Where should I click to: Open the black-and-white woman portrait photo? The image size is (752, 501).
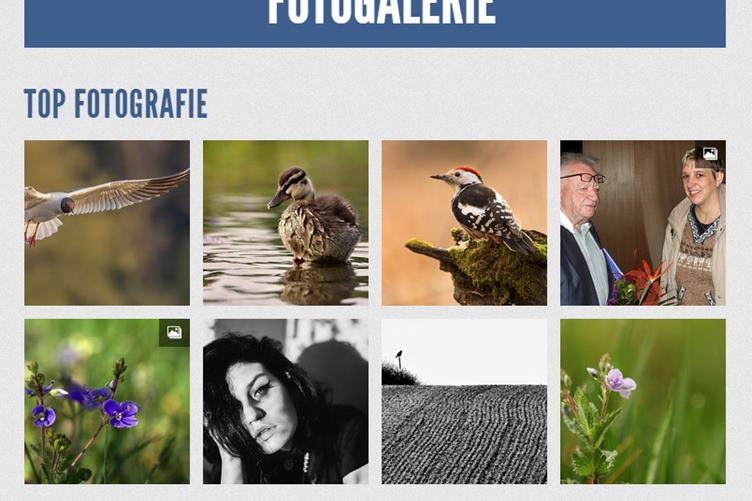[286, 401]
